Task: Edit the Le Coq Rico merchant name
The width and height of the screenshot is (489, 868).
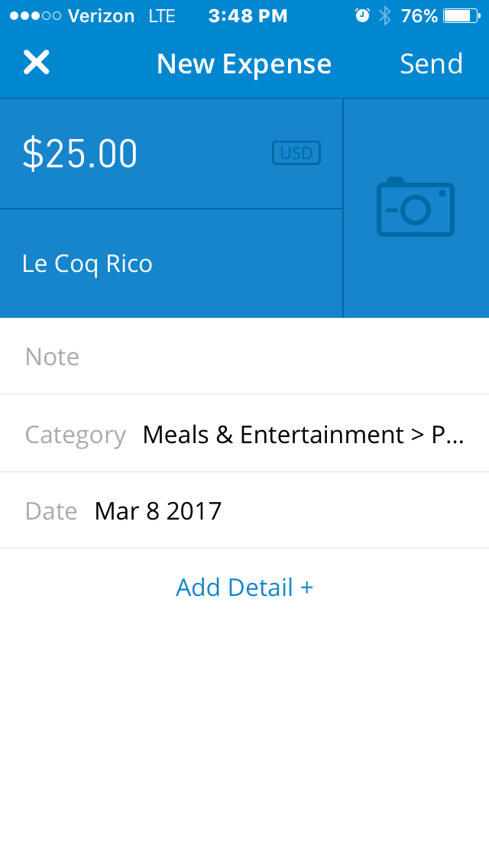Action: 88,264
